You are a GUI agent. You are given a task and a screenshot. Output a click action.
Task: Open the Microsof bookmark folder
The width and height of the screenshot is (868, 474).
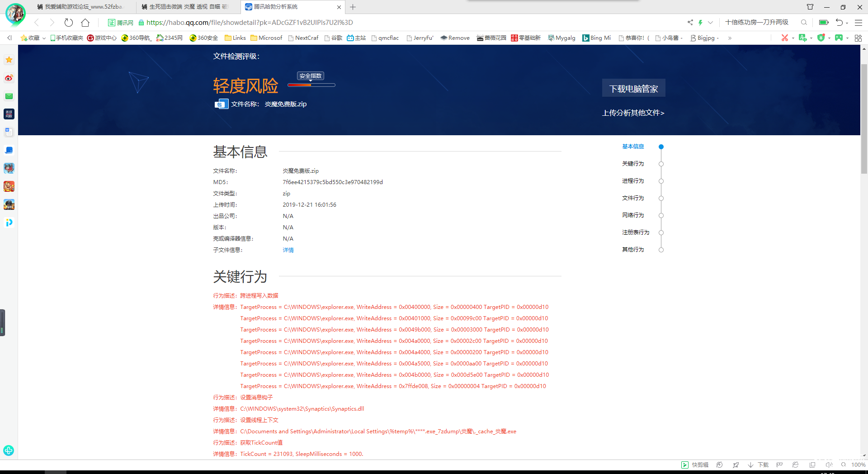click(x=266, y=38)
